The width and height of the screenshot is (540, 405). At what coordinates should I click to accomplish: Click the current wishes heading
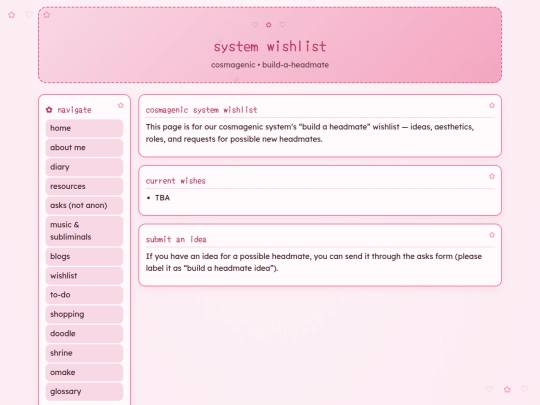[x=176, y=181]
